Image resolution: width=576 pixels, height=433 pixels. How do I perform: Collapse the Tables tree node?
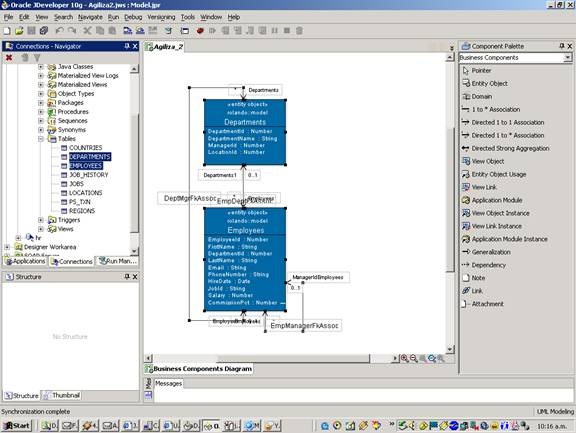point(41,139)
